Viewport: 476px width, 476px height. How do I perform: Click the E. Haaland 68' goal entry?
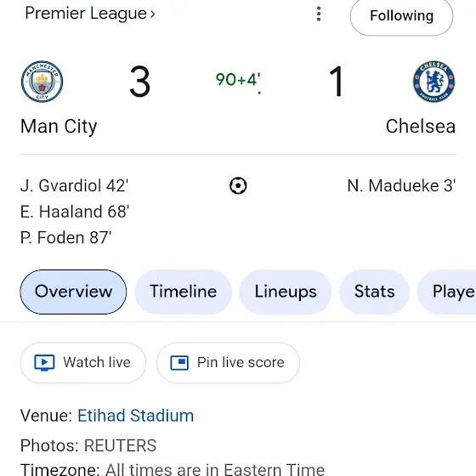75,212
